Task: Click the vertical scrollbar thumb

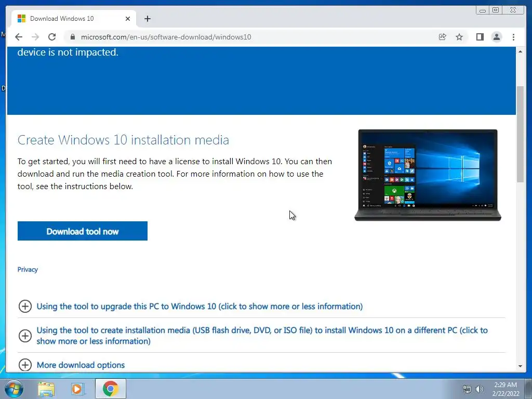Action: [520, 134]
